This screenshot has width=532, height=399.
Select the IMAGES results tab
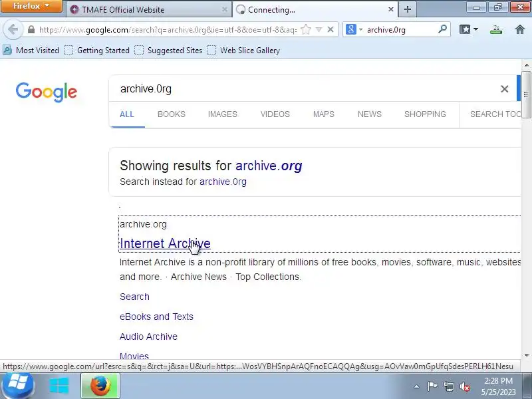pos(223,114)
